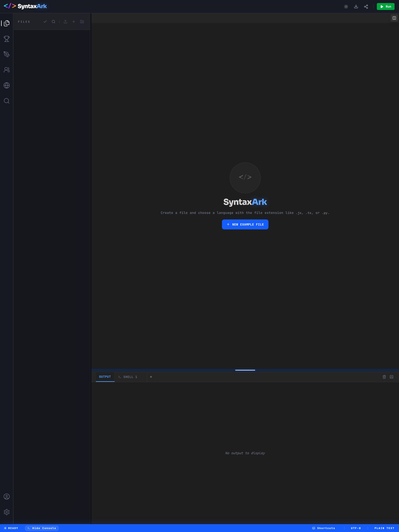Screen dimensions: 399x532
Task: Click the FILES panel heading
Action: tap(24, 22)
